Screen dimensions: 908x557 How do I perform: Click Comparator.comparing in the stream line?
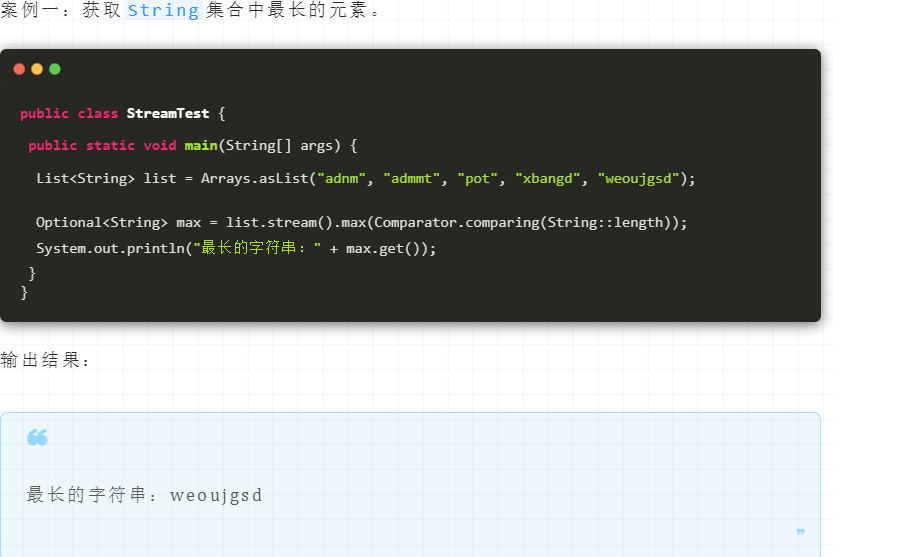pyautogui.click(x=457, y=222)
